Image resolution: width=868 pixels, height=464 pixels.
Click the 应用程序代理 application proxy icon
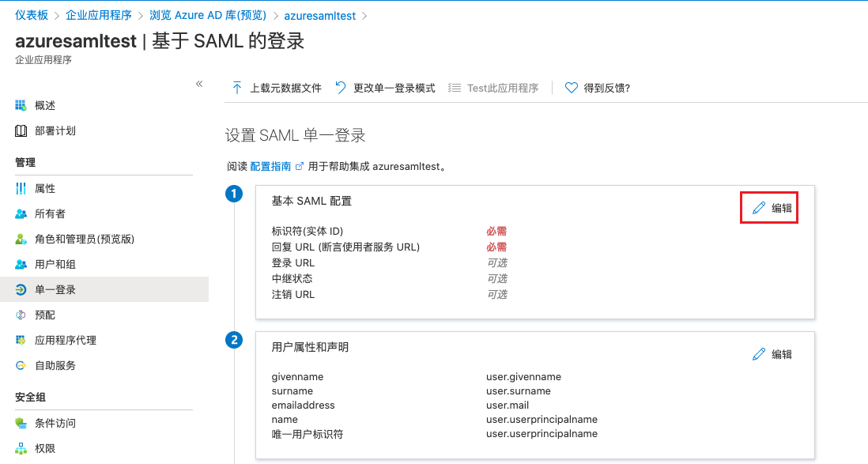[21, 341]
